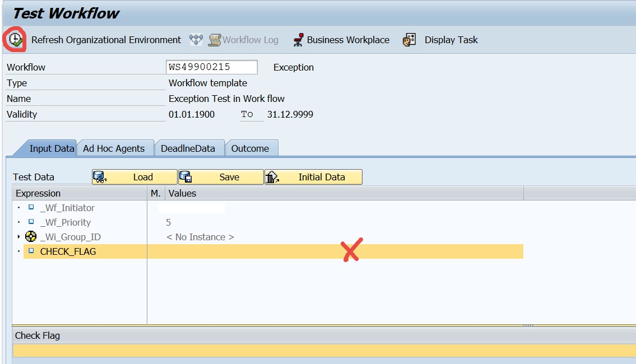Click the Exception abbreviation text
This screenshot has height=364, width=636.
pos(294,67)
